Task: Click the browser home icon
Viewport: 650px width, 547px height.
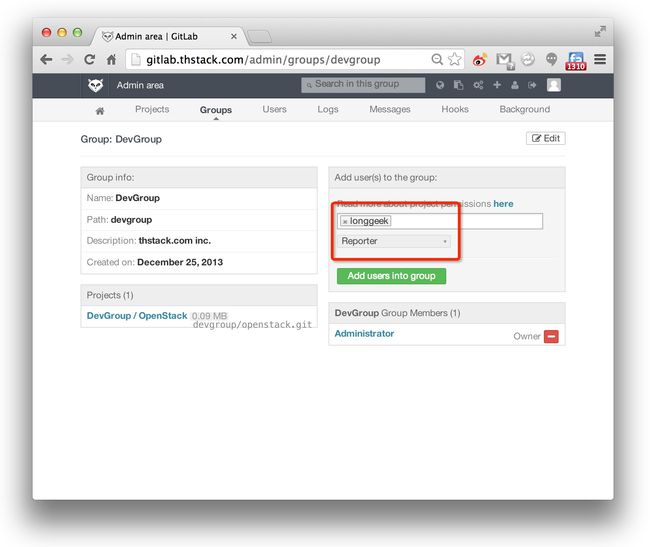Action: click(111, 60)
